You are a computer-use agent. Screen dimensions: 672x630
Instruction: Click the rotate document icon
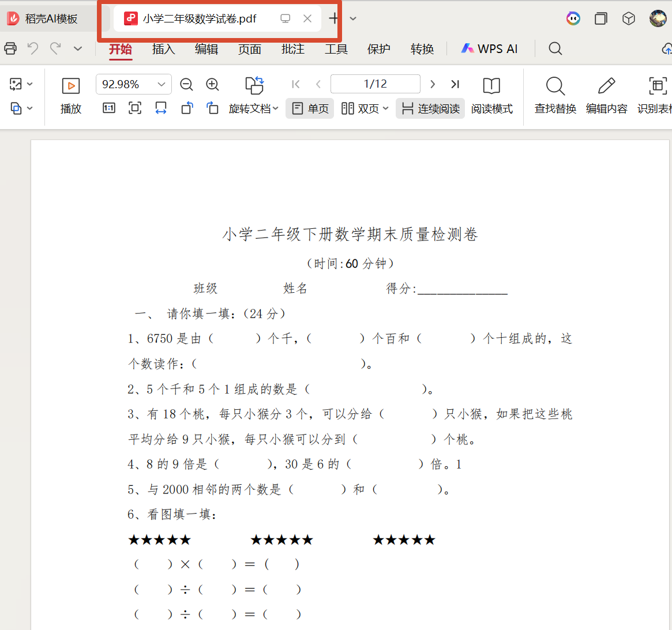pyautogui.click(x=254, y=85)
